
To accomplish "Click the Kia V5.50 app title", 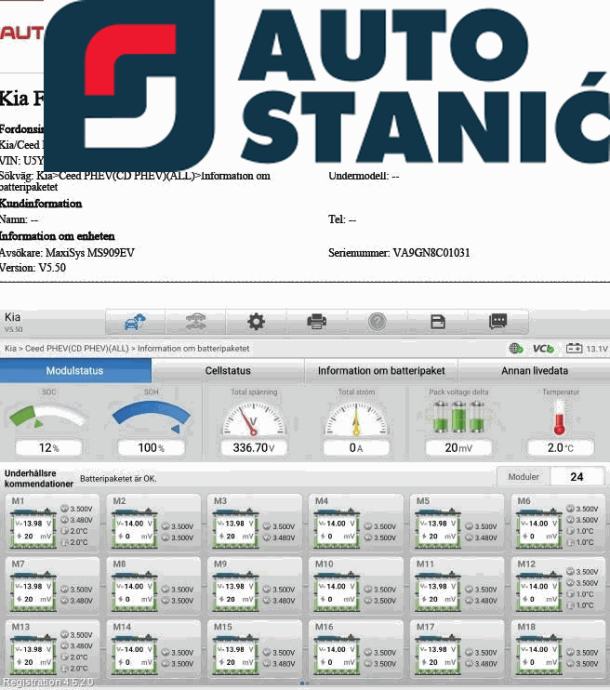I will 13,322.
